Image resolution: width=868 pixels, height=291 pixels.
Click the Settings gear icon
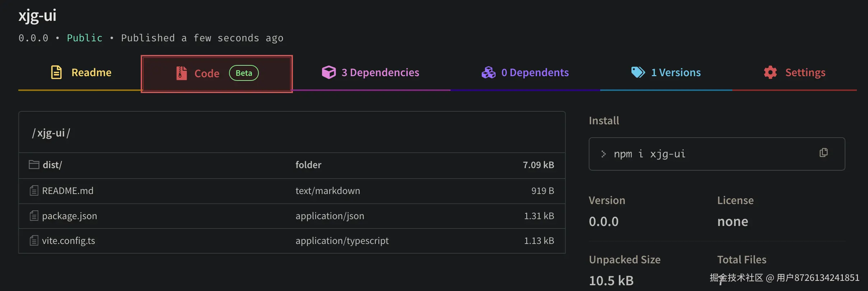point(770,73)
